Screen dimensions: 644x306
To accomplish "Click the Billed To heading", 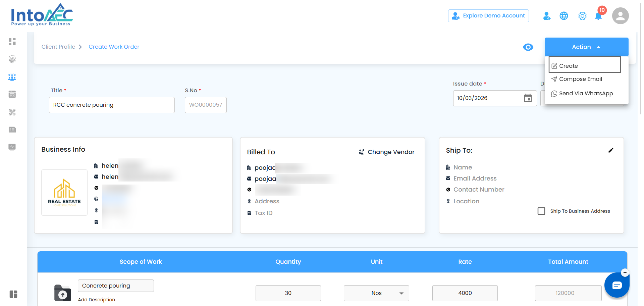I will pyautogui.click(x=261, y=152).
